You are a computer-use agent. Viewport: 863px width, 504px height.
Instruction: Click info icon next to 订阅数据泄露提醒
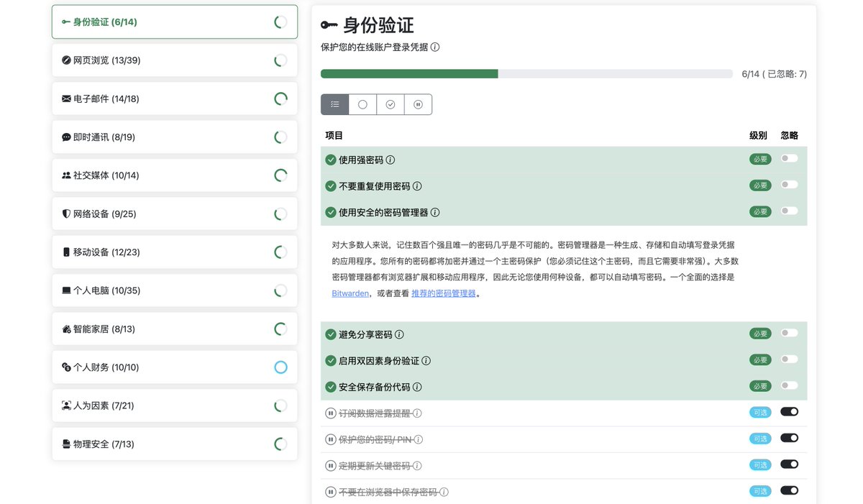tap(417, 413)
